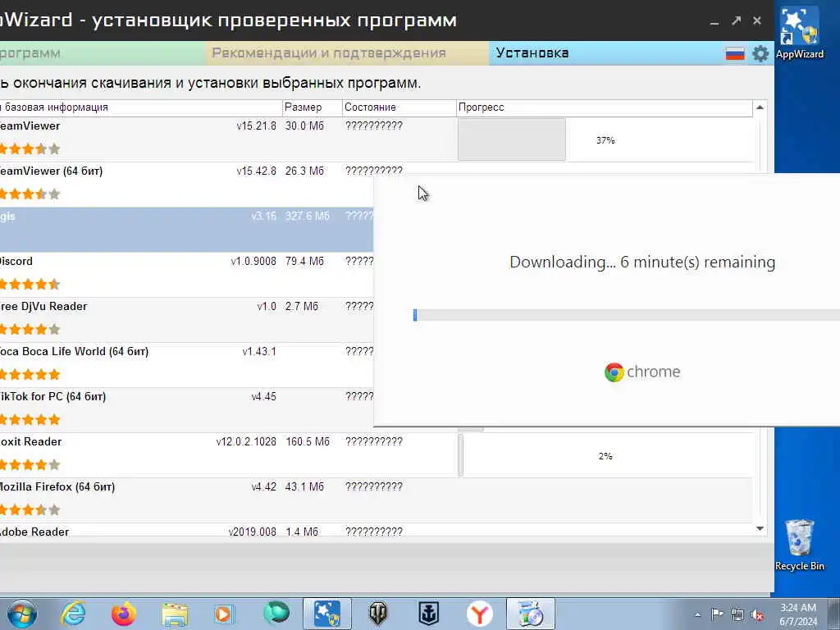Sort by базовая информация column header
Screen dimensions: 840x630
click(141, 107)
